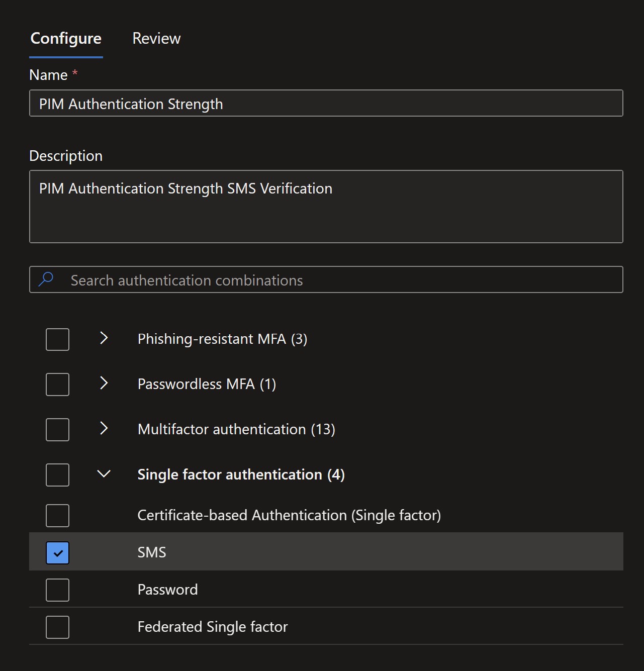Uncheck the SMS checkbox
Screen dimensions: 644x671
pos(57,553)
